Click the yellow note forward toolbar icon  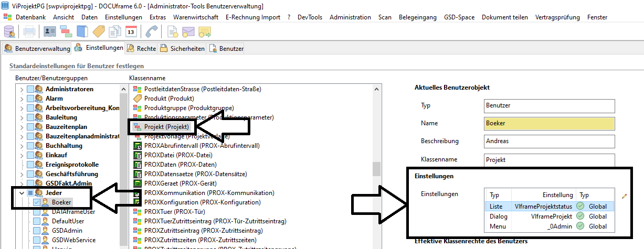click(205, 31)
